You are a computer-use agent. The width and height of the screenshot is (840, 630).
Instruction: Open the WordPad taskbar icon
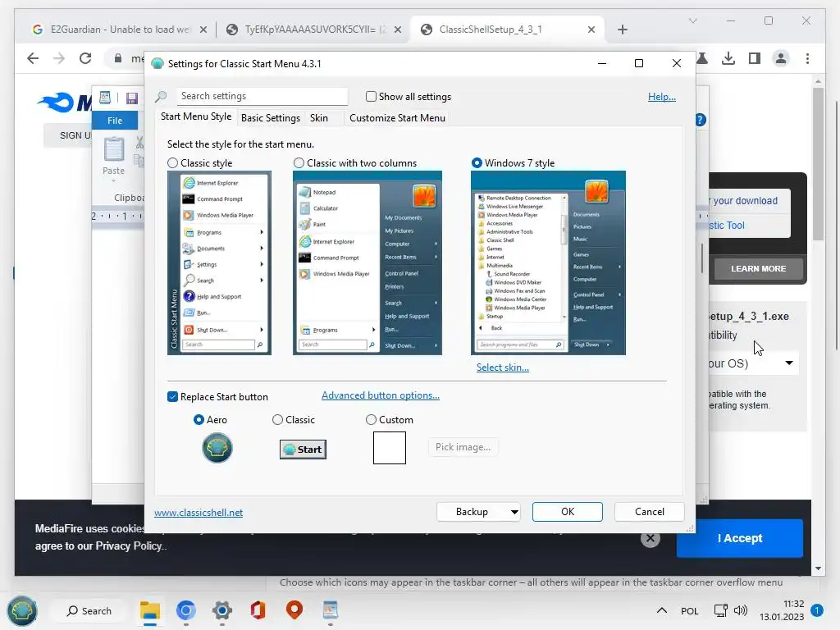tap(331, 610)
